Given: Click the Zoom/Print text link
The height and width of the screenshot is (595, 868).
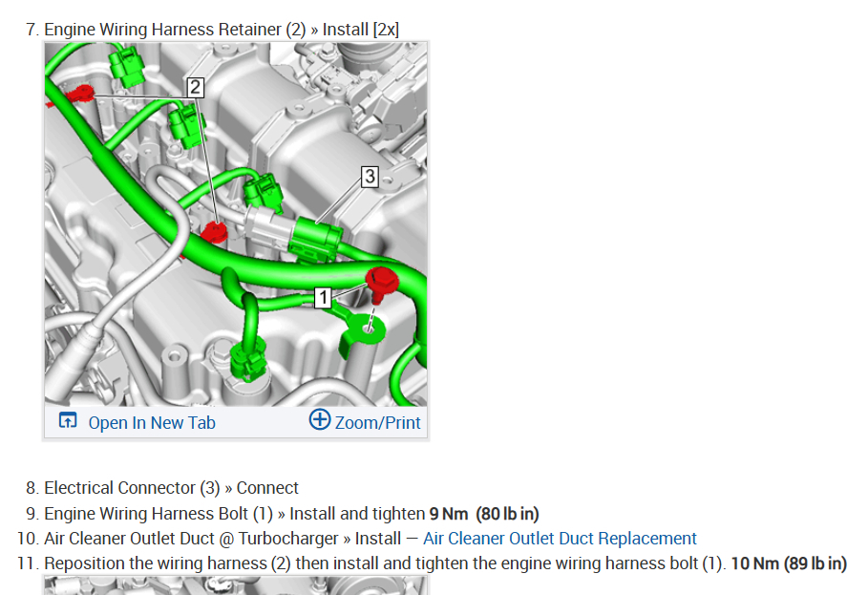Looking at the screenshot, I should point(377,423).
